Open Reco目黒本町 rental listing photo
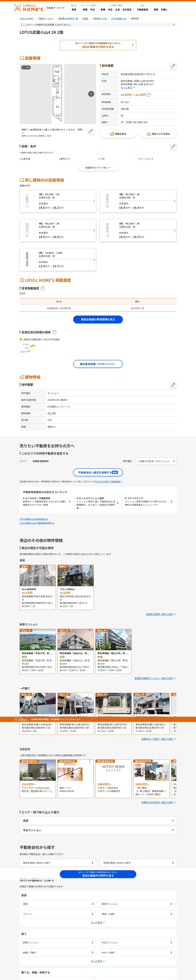This screenshot has height=980, width=196. coord(38,576)
